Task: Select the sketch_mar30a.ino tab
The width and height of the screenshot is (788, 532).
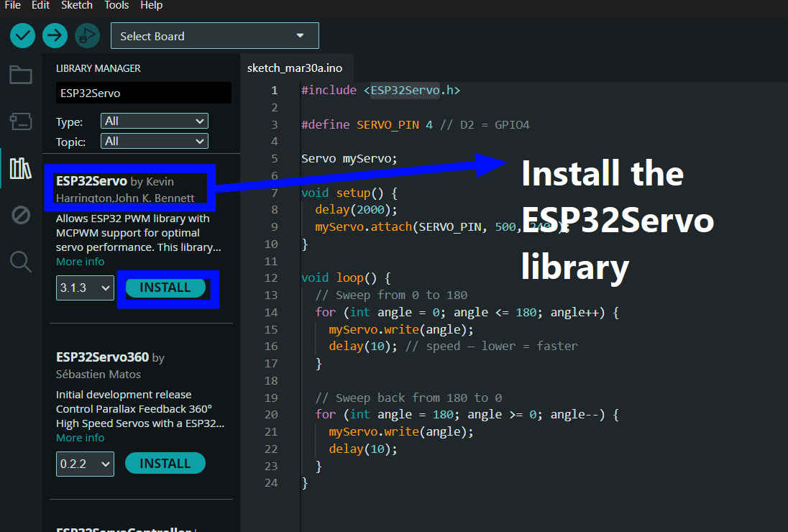Action: click(295, 68)
